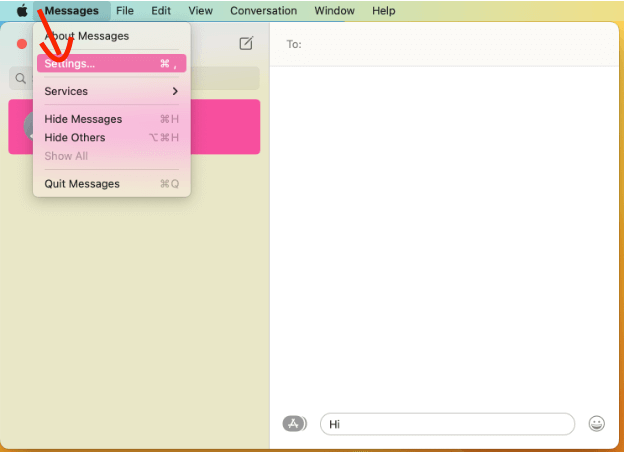Select Settings... in the Messages menu
This screenshot has height=452, width=626.
tap(111, 63)
